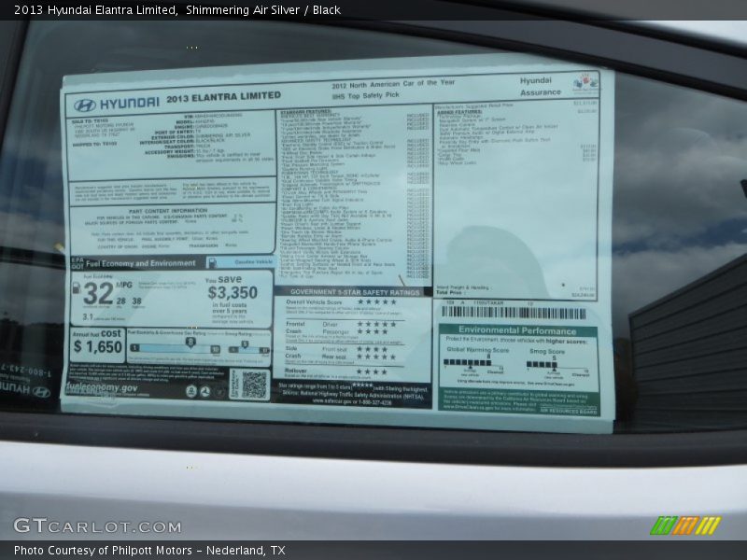
Task: Click the 'Overall Vehicle Score' label
Action: pos(314,301)
